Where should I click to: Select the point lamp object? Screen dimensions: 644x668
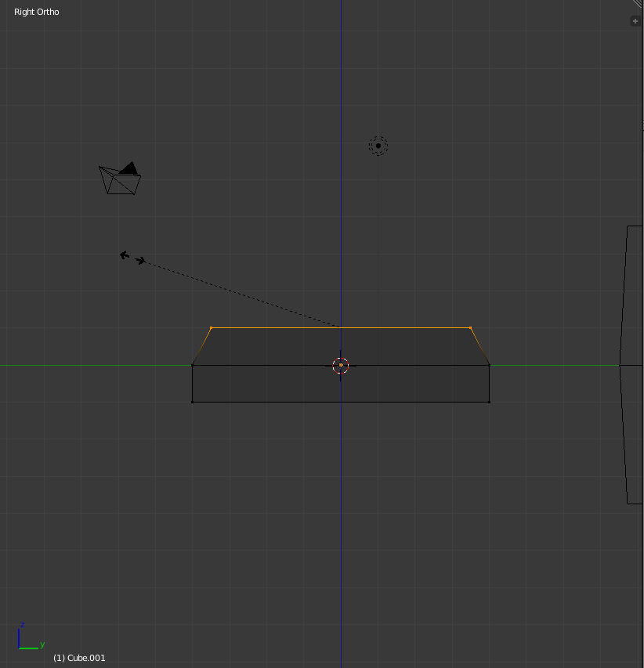(378, 146)
